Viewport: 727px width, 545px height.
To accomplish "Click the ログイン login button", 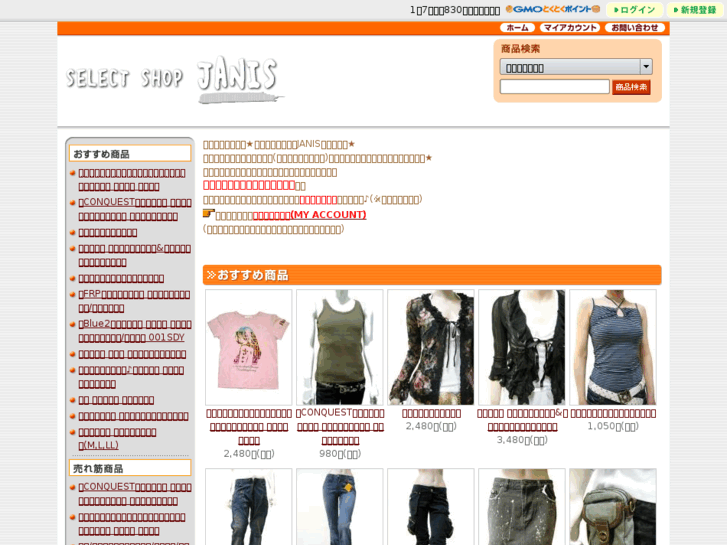I will (634, 10).
